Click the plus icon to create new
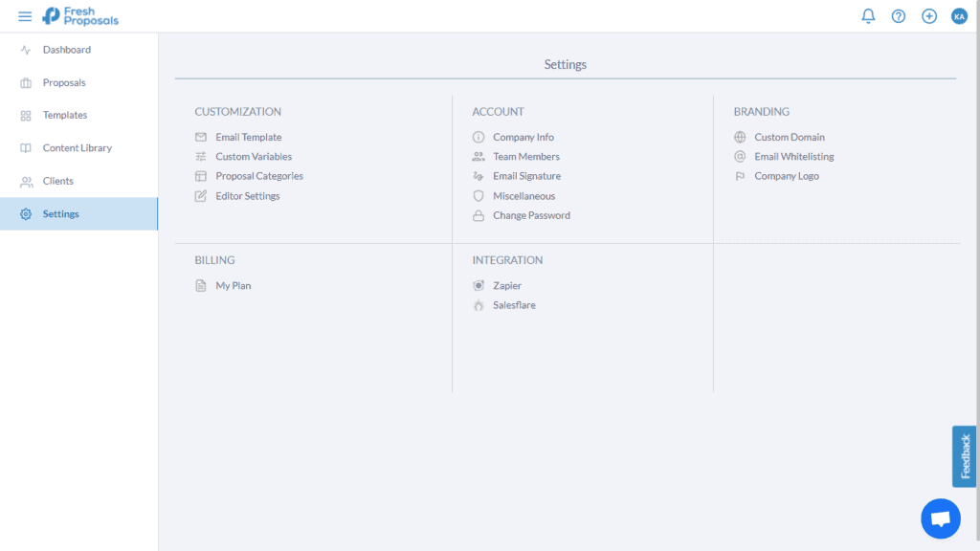Image resolution: width=980 pixels, height=551 pixels. point(928,15)
